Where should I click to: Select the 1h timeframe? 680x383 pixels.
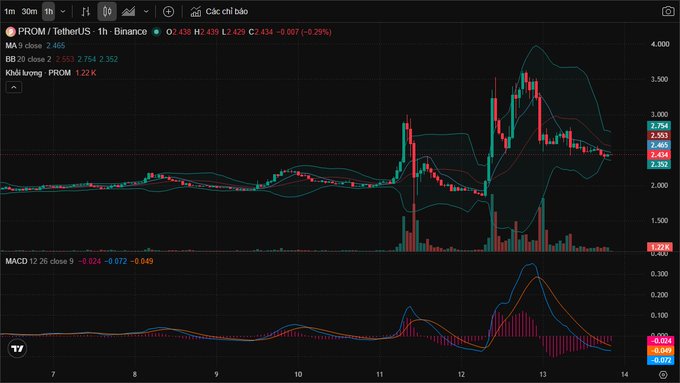(49, 11)
